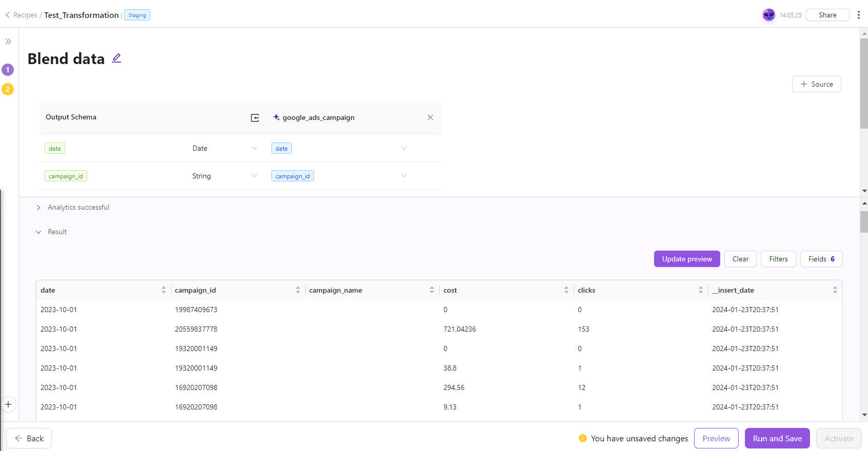Go to step 2 in sidebar

[8, 89]
